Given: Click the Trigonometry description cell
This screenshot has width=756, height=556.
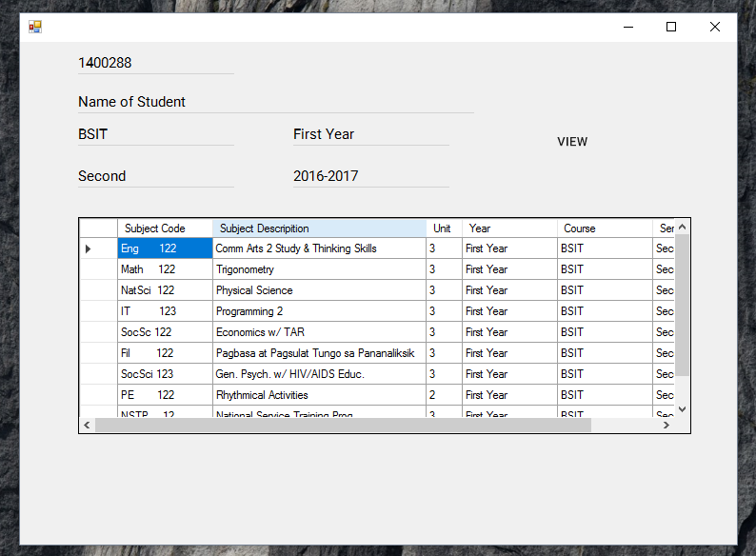Looking at the screenshot, I should pyautogui.click(x=319, y=269).
